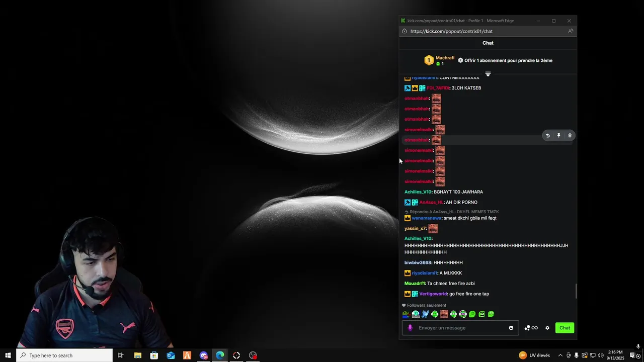This screenshot has width=644, height=362.
Task: Click username An4sss_HL in chat
Action: (x=431, y=202)
